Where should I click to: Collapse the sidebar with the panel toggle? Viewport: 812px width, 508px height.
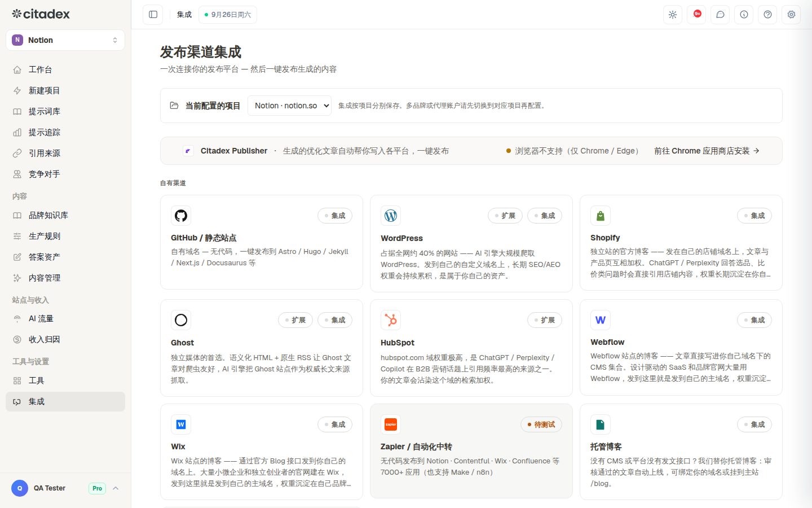point(153,15)
